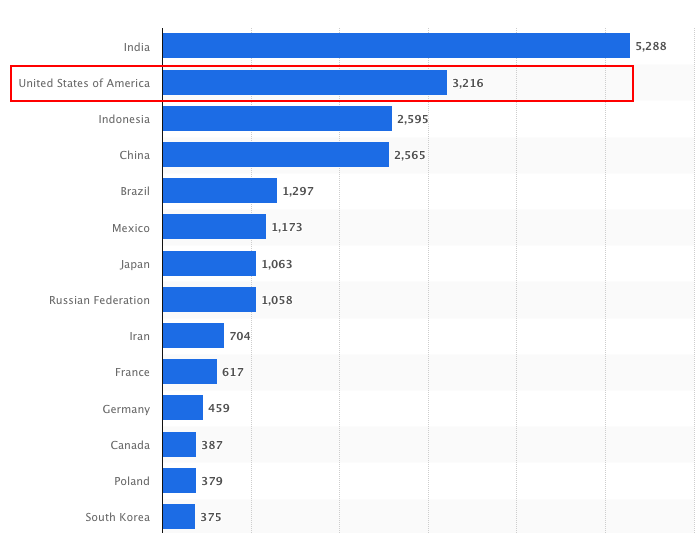Click the 'India' axis label
Screen dimensions: 698x533
coord(137,47)
